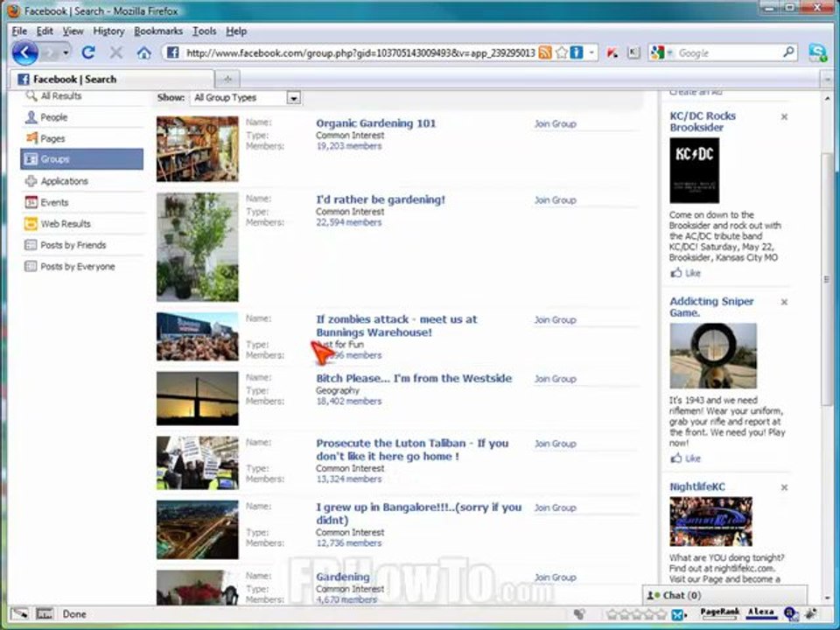Join the Westside group
The height and width of the screenshot is (630, 840).
tap(555, 379)
